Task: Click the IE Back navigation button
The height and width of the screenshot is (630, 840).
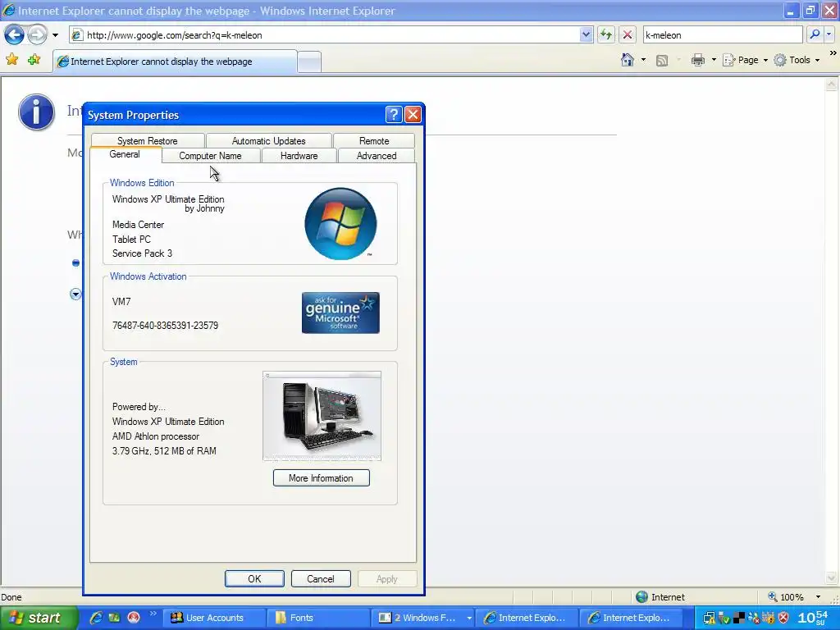Action: coord(14,35)
